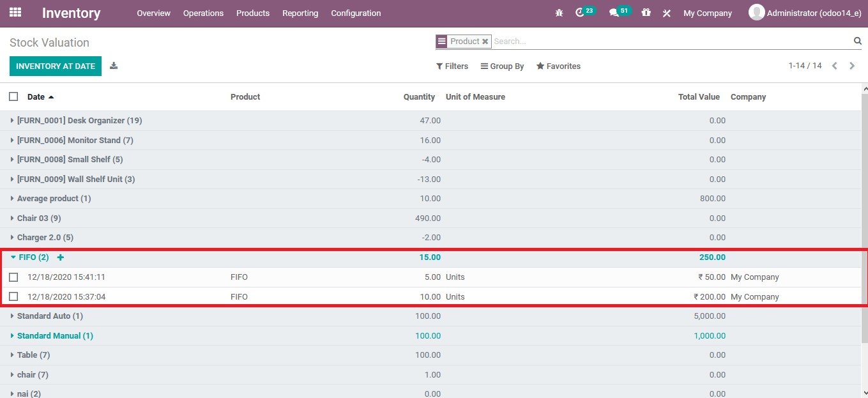The height and width of the screenshot is (398, 868).
Task: Add a record using plus in FIFO group
Action: (61, 257)
